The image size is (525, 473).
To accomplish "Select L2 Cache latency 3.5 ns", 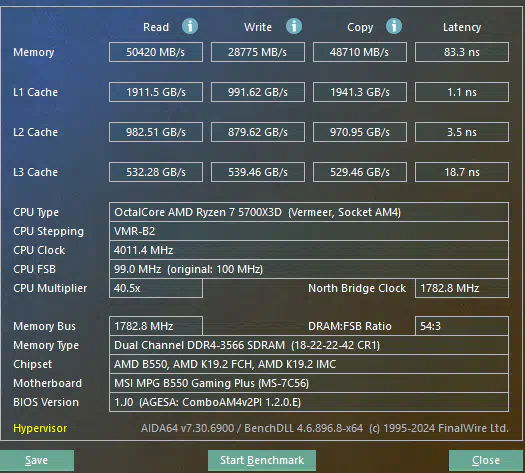I will (462, 132).
